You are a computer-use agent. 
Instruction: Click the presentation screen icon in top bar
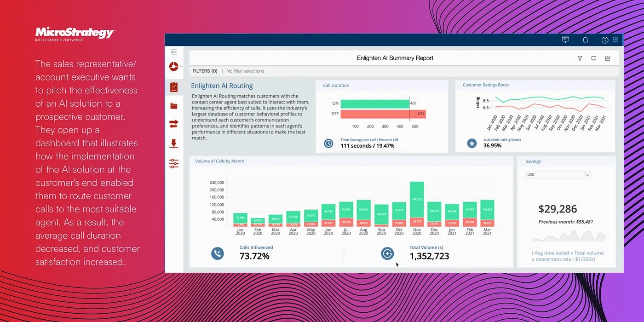[x=565, y=40]
